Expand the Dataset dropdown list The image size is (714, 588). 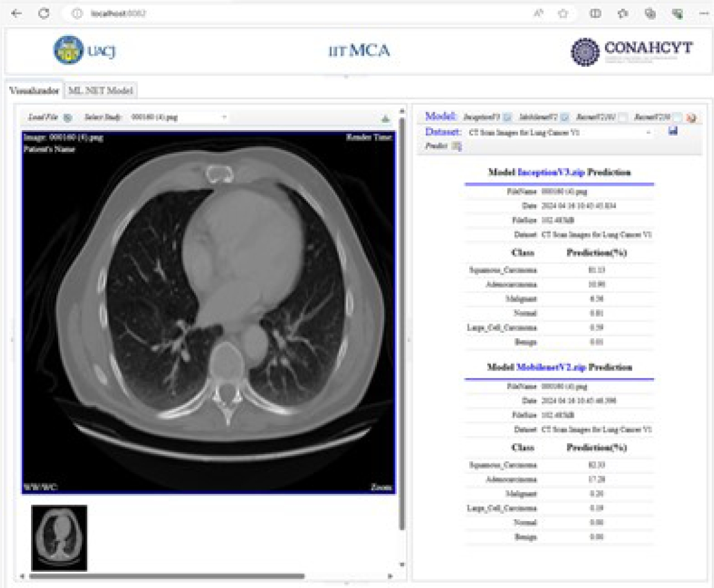[x=649, y=133]
